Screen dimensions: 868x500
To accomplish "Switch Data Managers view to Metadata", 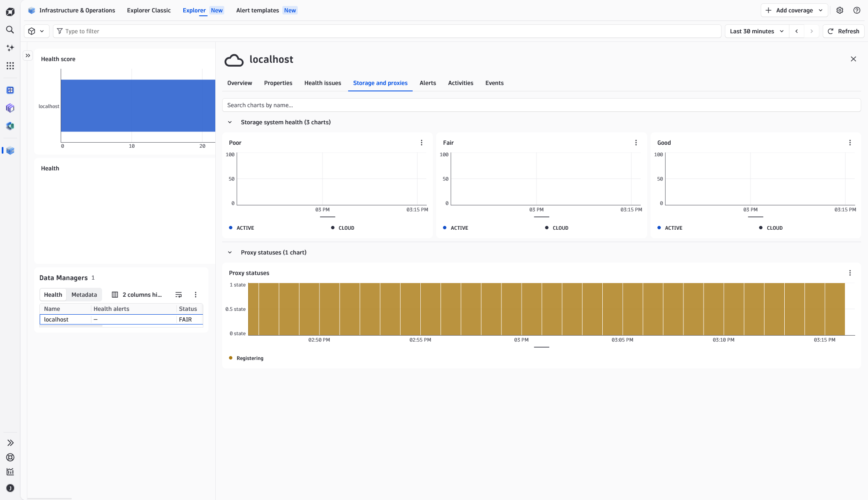I will click(84, 295).
